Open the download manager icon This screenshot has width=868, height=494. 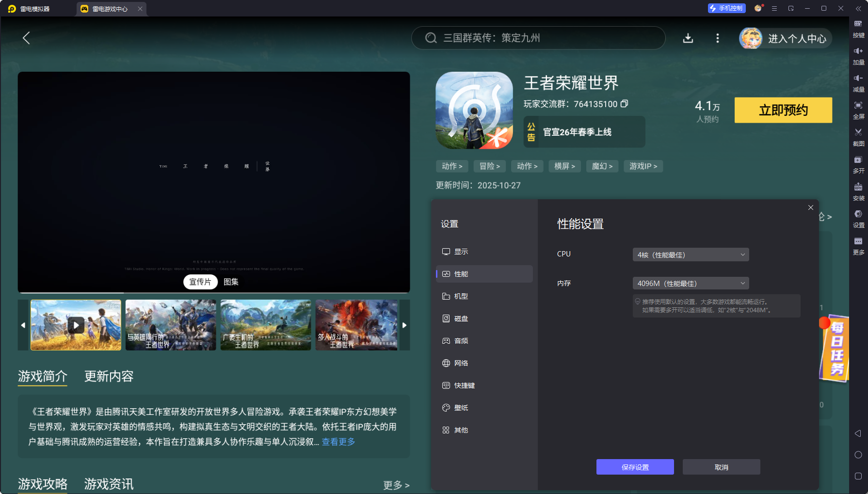coord(688,38)
